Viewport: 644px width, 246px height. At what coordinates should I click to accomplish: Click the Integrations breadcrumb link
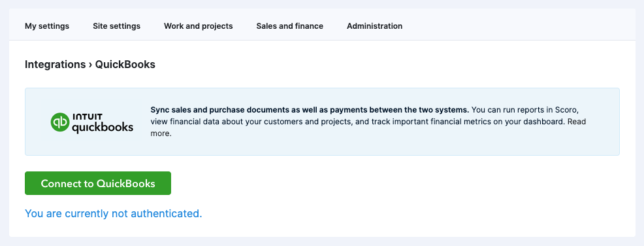(55, 65)
